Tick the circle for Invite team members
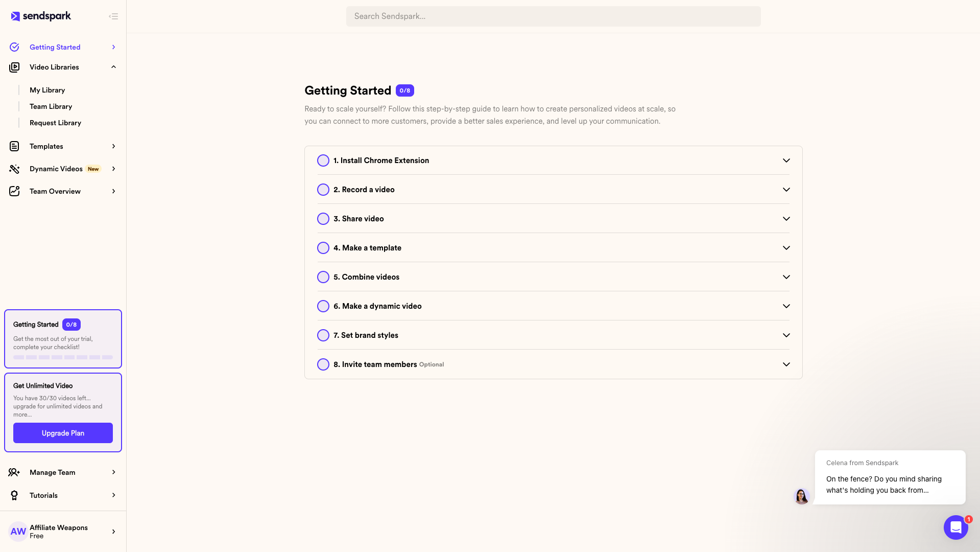The width and height of the screenshot is (980, 552). [323, 364]
